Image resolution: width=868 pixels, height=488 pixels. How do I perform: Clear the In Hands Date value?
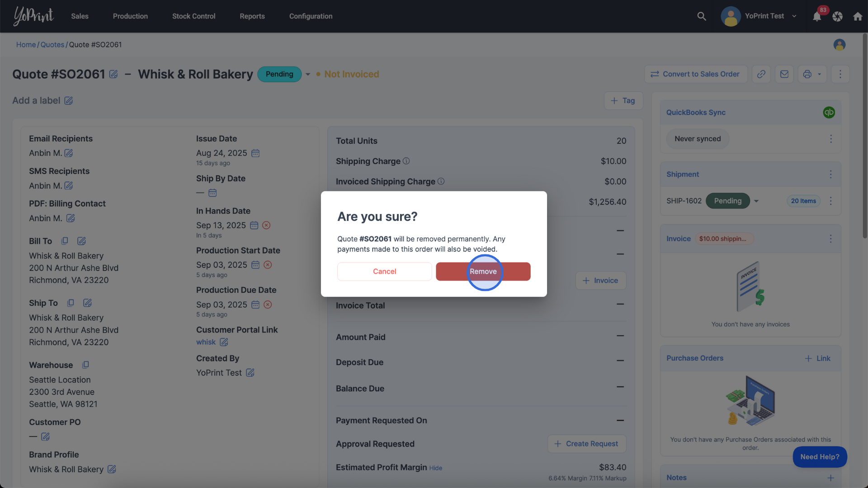tap(266, 225)
